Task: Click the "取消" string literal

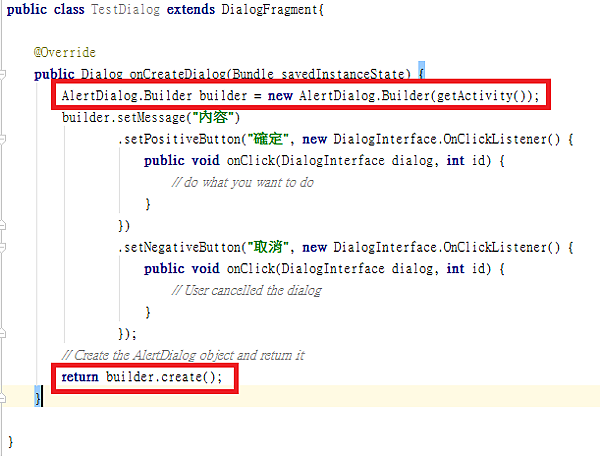Action: pyautogui.click(x=268, y=248)
